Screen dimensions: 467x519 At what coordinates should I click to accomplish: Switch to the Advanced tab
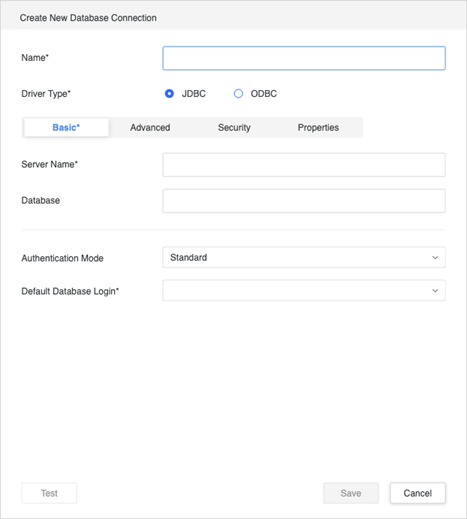(x=150, y=128)
